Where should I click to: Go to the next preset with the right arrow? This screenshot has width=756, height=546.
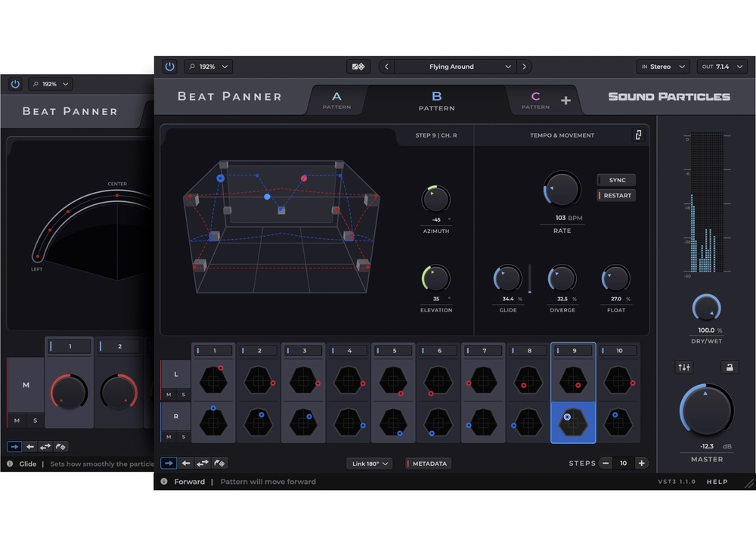click(x=524, y=67)
